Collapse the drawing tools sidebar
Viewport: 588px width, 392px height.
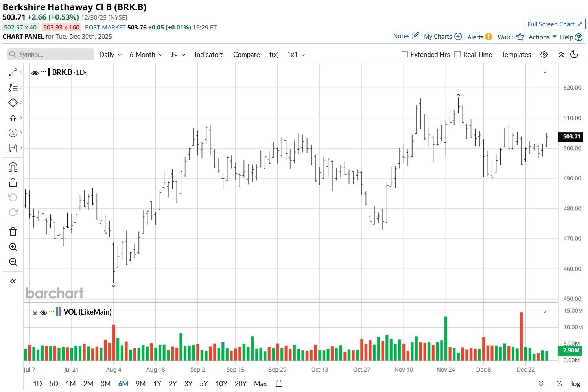[x=13, y=281]
